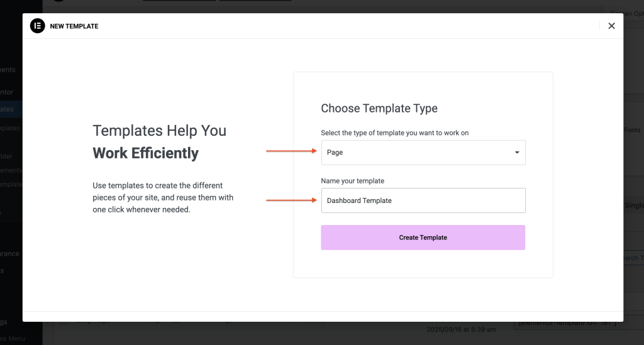Open the Settings item near the sidebar bottom
The width and height of the screenshot is (644, 345).
click(x=6, y=322)
